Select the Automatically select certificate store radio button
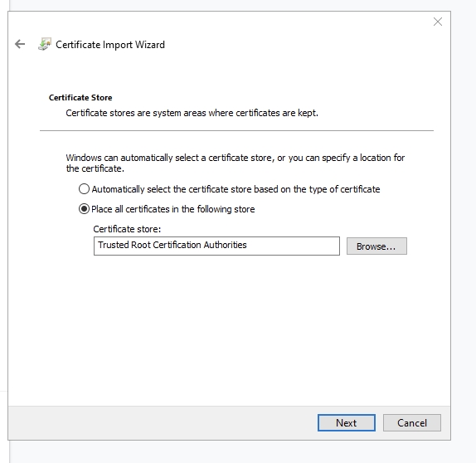This screenshot has width=476, height=463. click(x=84, y=188)
